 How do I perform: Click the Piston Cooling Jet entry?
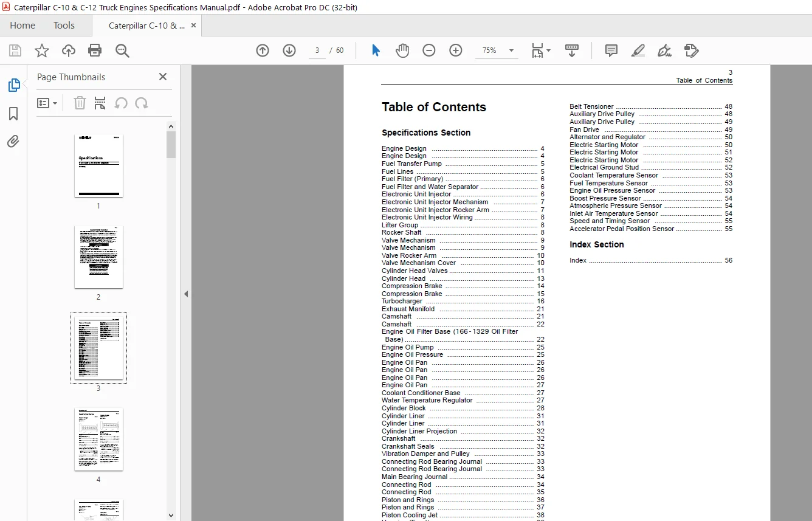tap(463, 516)
